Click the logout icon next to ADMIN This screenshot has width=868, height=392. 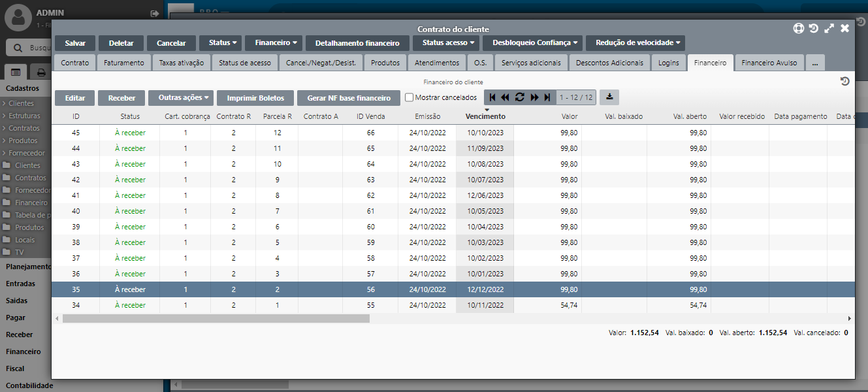tap(155, 13)
